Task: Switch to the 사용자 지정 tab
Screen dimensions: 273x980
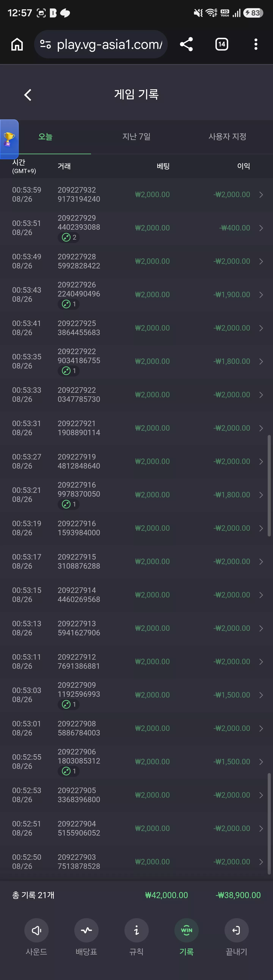Action: coord(227,137)
